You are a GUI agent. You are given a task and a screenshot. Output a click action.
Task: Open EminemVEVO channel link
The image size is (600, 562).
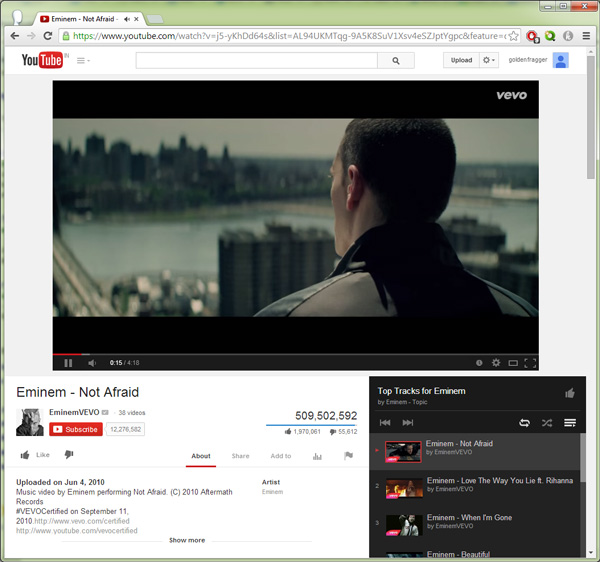coord(74,412)
